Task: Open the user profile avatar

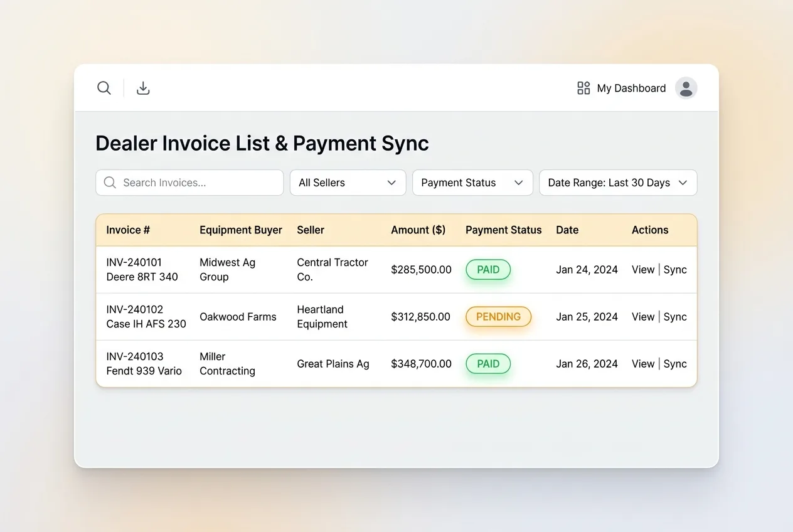Action: pos(686,88)
